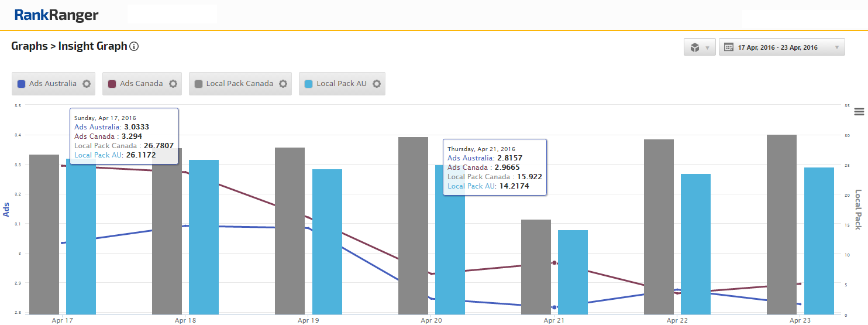Click the cube package icon

695,47
